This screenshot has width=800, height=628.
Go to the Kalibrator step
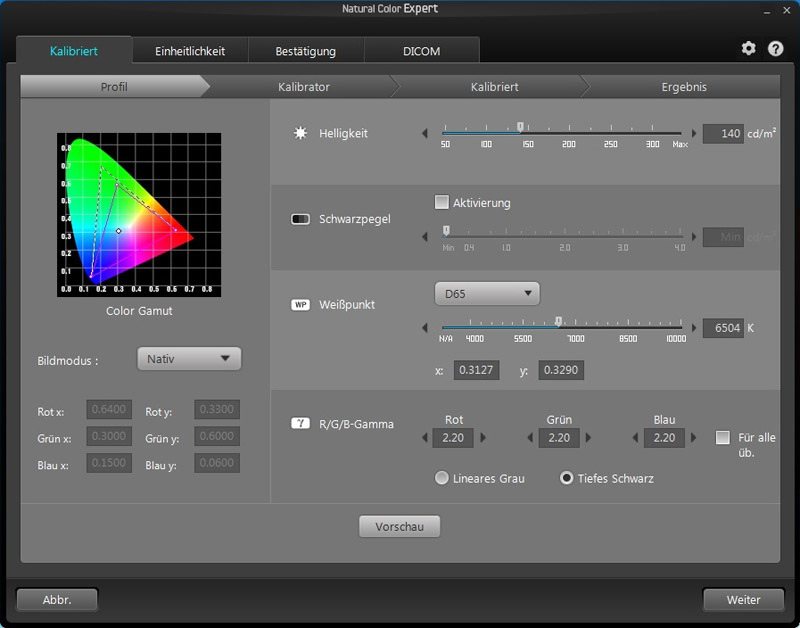pyautogui.click(x=304, y=87)
